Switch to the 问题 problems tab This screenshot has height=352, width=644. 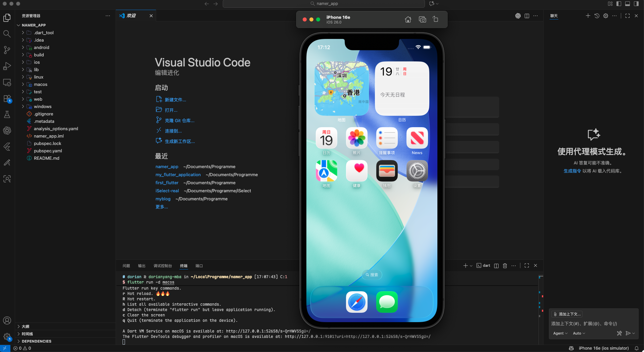point(126,266)
